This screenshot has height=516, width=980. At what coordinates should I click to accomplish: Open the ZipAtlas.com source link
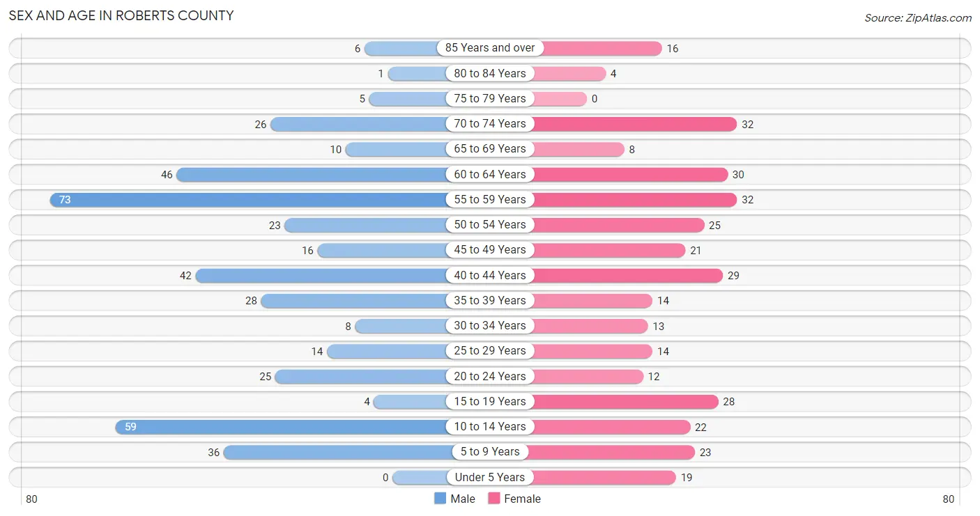tap(918, 18)
